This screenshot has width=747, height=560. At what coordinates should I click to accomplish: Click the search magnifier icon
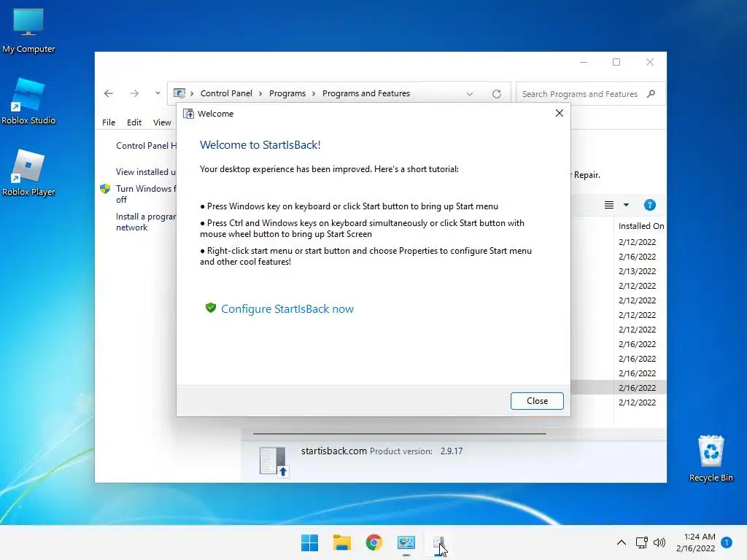(x=651, y=94)
